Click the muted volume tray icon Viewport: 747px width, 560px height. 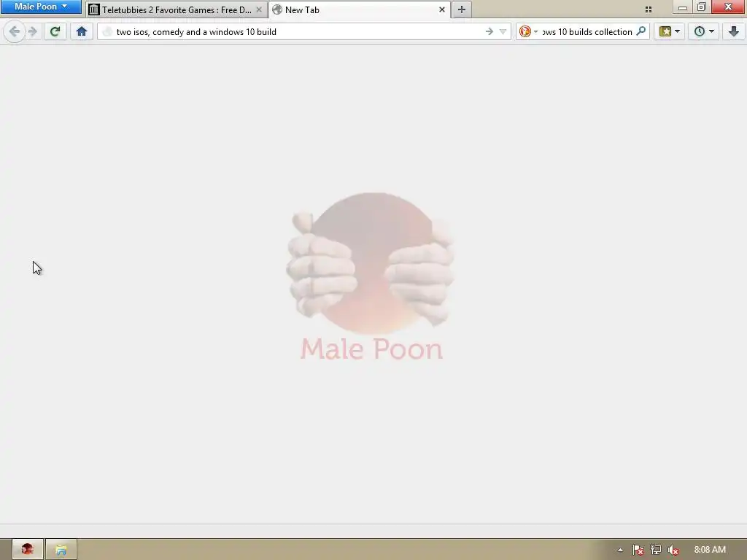click(673, 550)
